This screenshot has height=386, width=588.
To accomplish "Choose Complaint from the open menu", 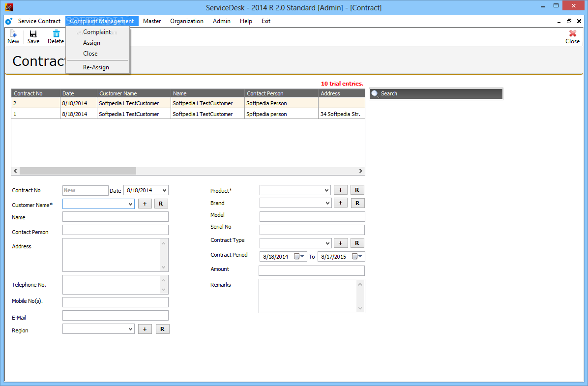I will (x=97, y=32).
